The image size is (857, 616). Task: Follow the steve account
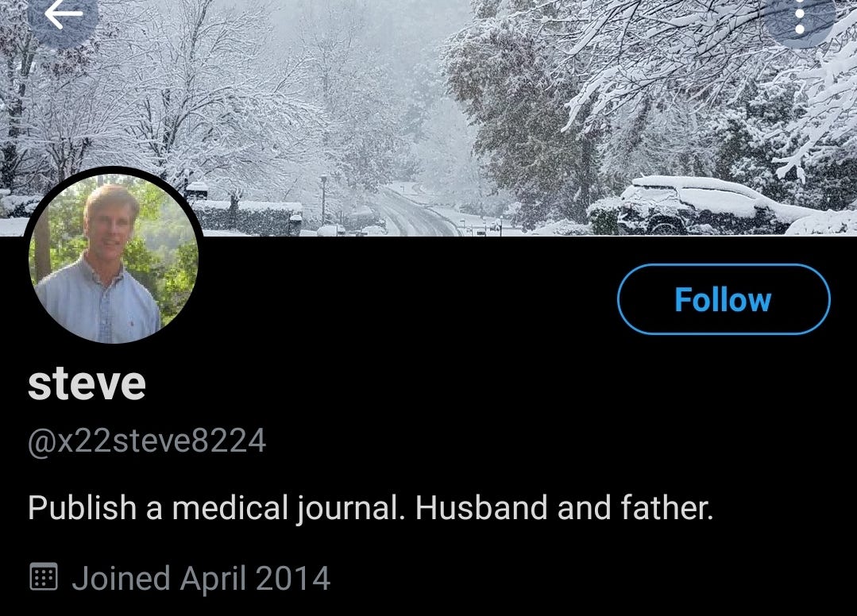click(x=724, y=299)
